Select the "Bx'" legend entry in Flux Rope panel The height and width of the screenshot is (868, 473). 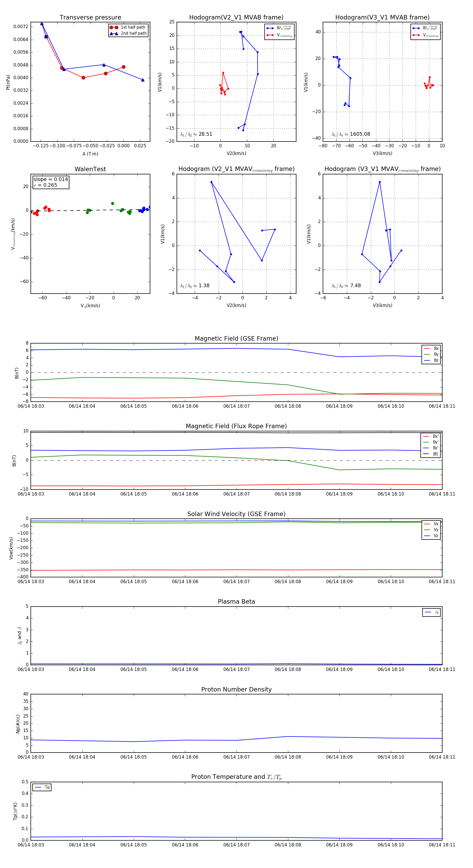pyautogui.click(x=431, y=436)
